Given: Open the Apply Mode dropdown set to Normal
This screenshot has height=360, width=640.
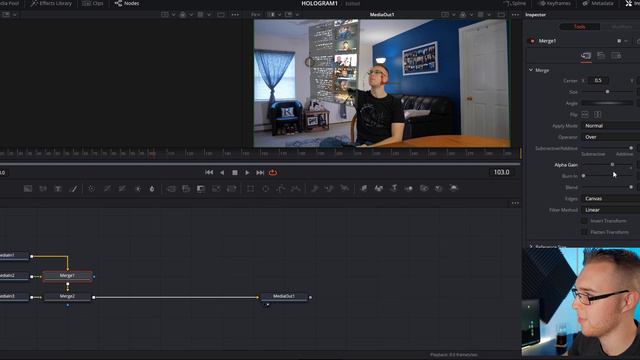Looking at the screenshot, I should click(611, 126).
